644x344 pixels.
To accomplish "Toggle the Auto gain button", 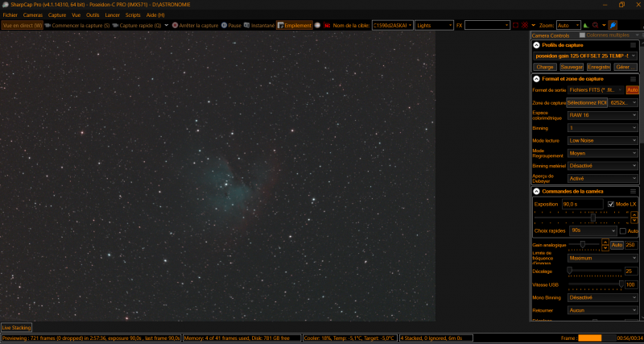I will click(x=617, y=245).
